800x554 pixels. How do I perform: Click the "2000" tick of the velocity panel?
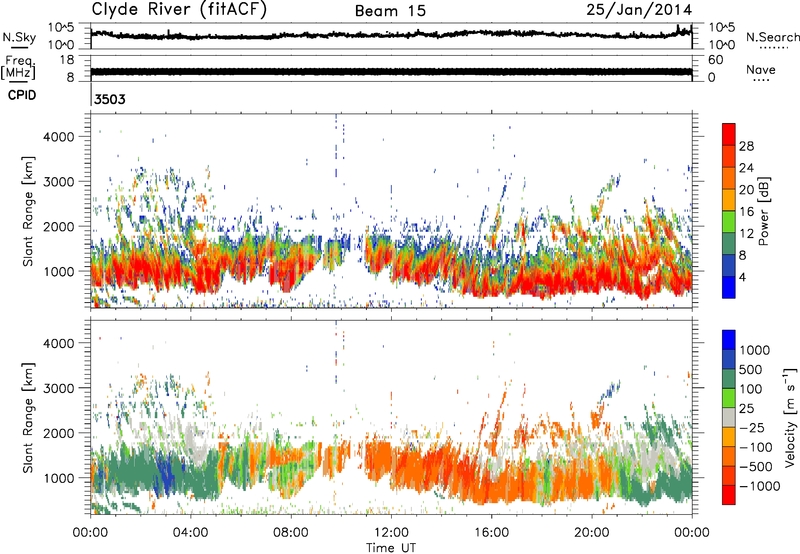click(x=59, y=433)
